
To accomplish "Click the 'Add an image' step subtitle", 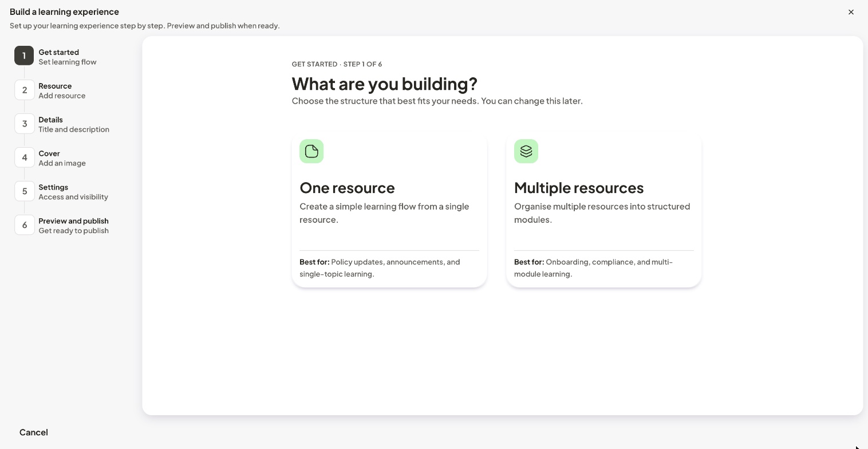I will point(62,163).
